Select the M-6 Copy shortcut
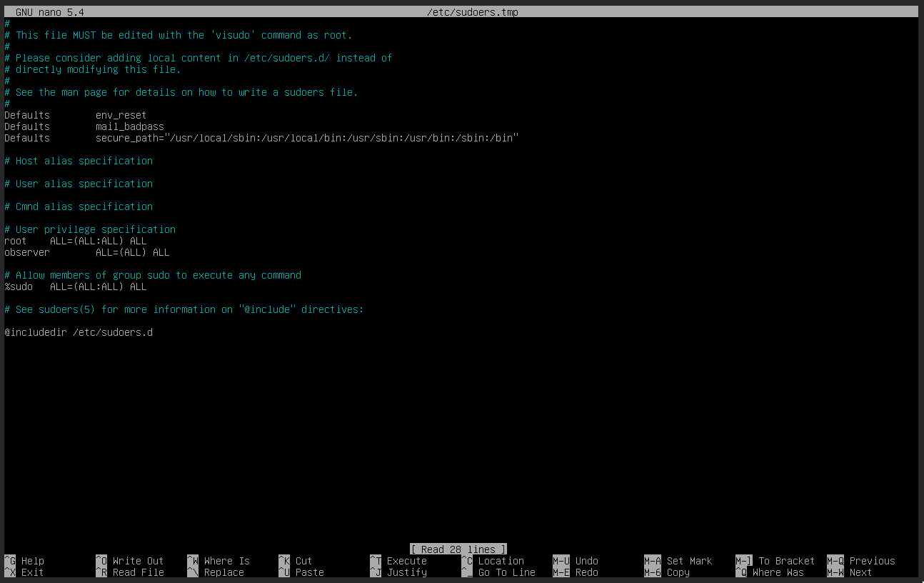Screen dimensions: 924x583 [x=667, y=572]
